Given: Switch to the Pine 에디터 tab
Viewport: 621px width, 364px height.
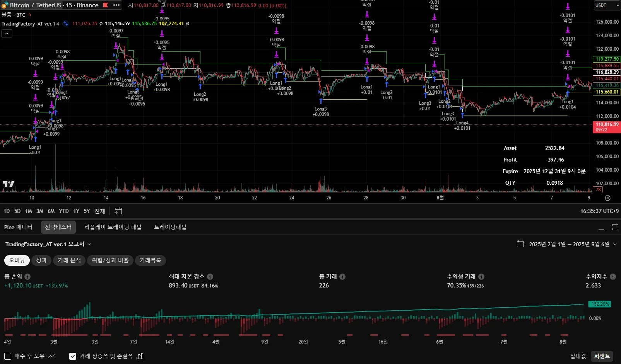Looking at the screenshot, I should coord(18,227).
